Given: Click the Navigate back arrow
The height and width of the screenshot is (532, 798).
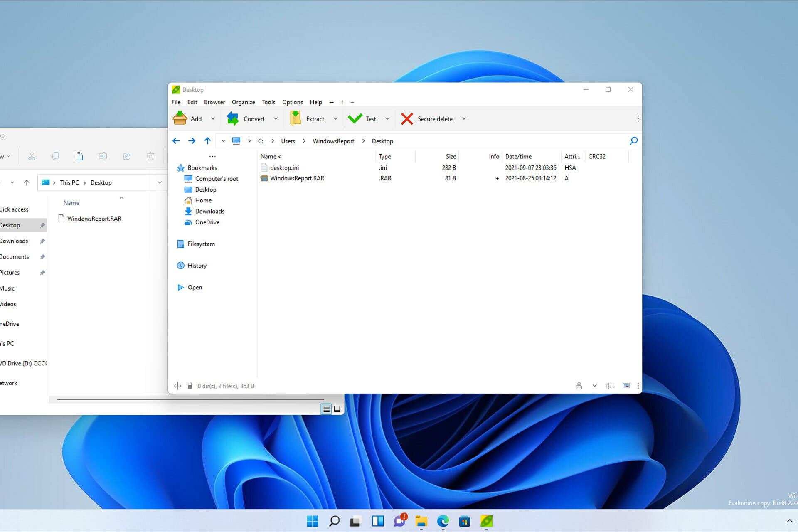Looking at the screenshot, I should [176, 141].
